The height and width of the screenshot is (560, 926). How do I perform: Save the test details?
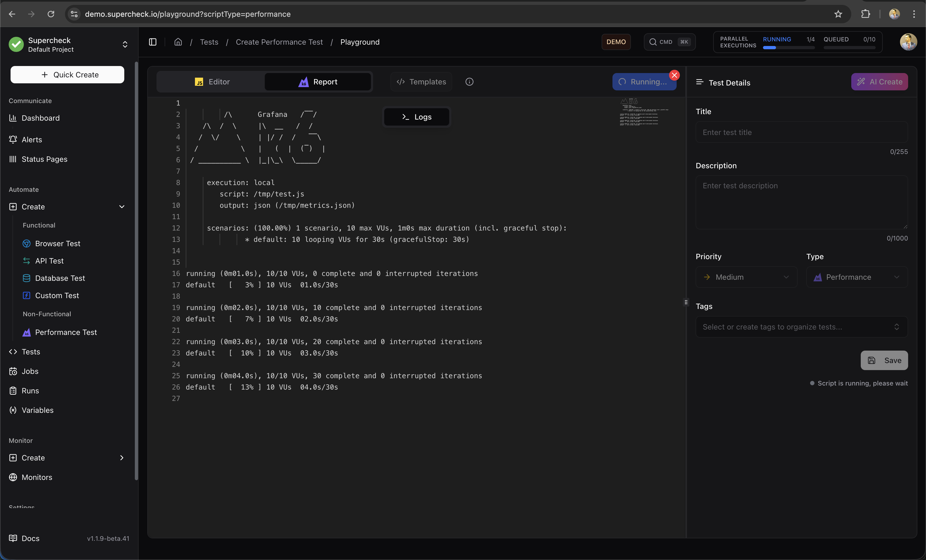pyautogui.click(x=884, y=360)
